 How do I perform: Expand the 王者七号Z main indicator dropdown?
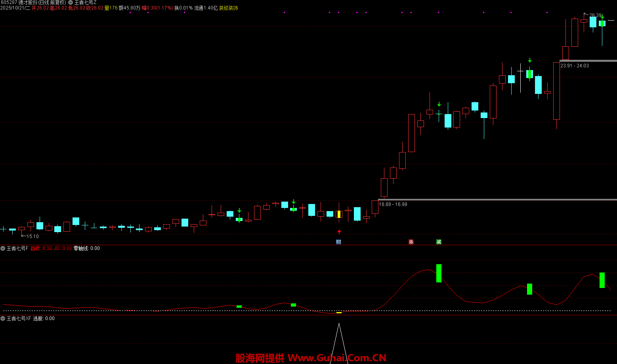click(x=71, y=2)
